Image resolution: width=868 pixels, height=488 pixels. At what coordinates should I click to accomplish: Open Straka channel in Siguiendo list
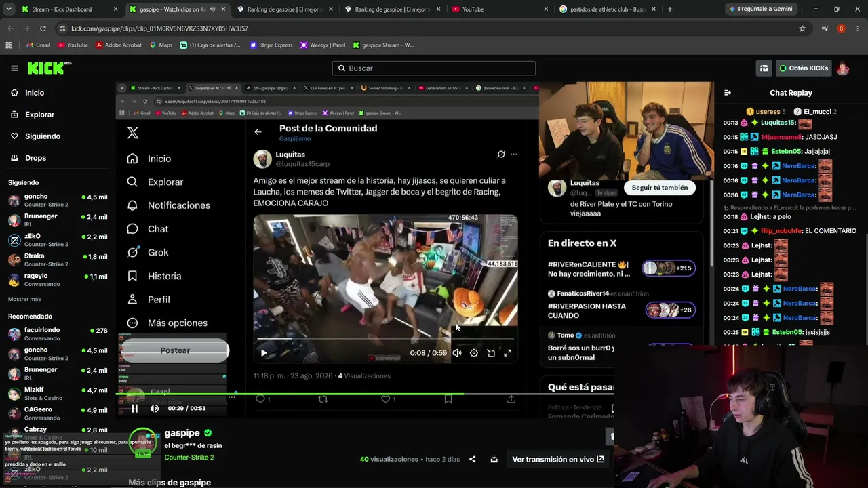pos(58,260)
